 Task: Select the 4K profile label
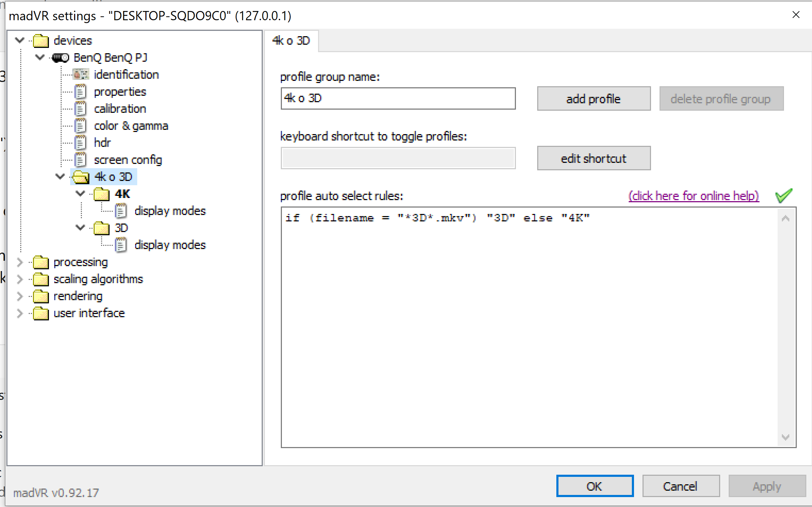122,194
